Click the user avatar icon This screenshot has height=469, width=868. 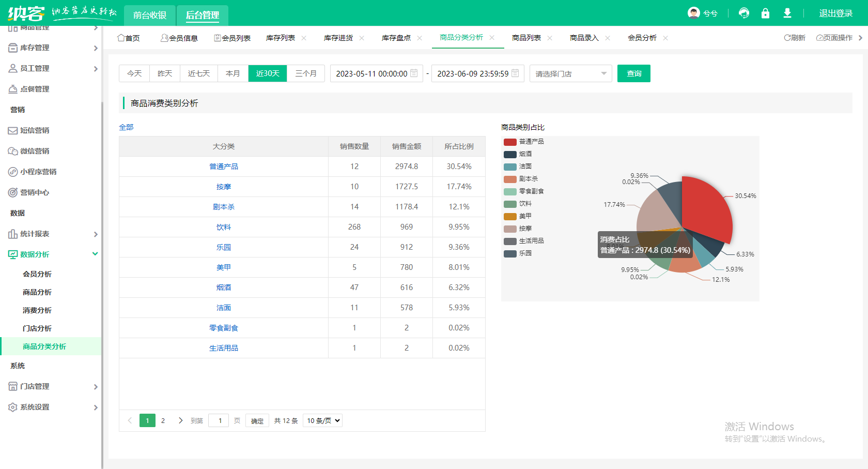tap(693, 13)
